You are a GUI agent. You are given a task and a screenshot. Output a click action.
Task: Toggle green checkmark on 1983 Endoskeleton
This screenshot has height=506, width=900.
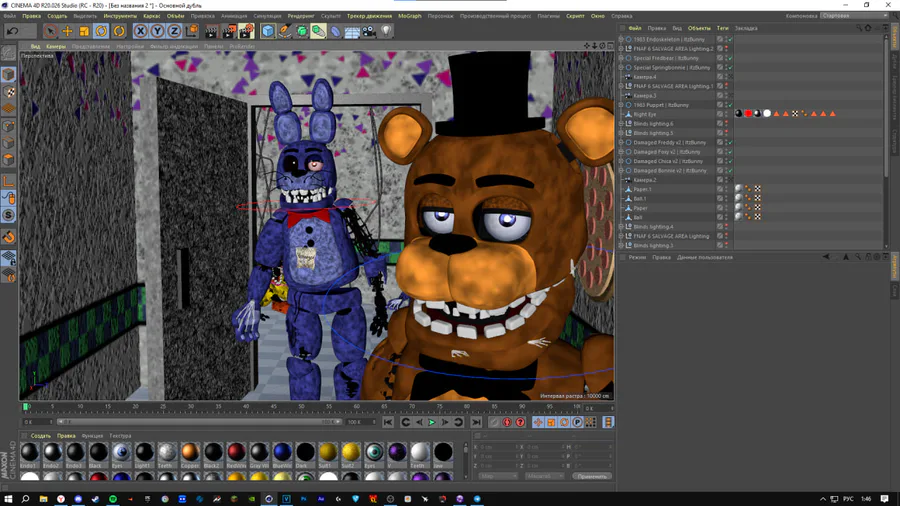click(x=731, y=40)
